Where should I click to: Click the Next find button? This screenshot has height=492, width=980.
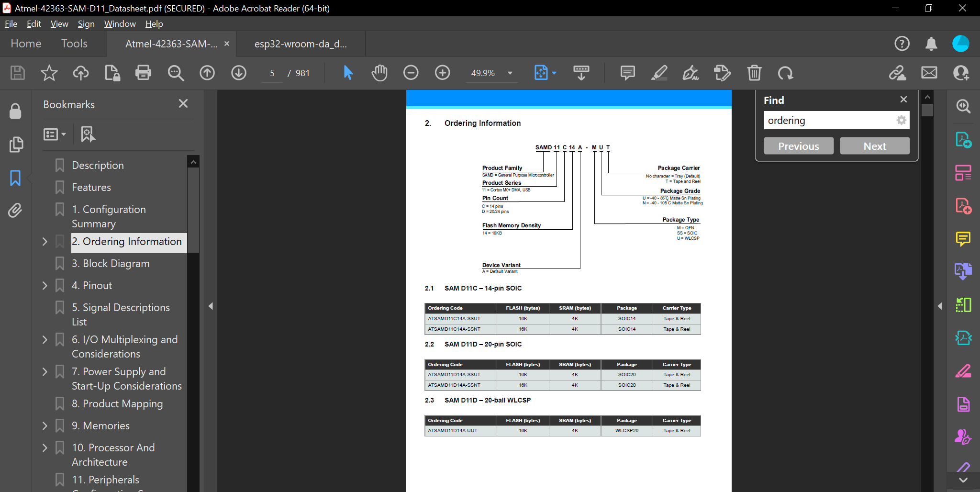[x=875, y=146]
